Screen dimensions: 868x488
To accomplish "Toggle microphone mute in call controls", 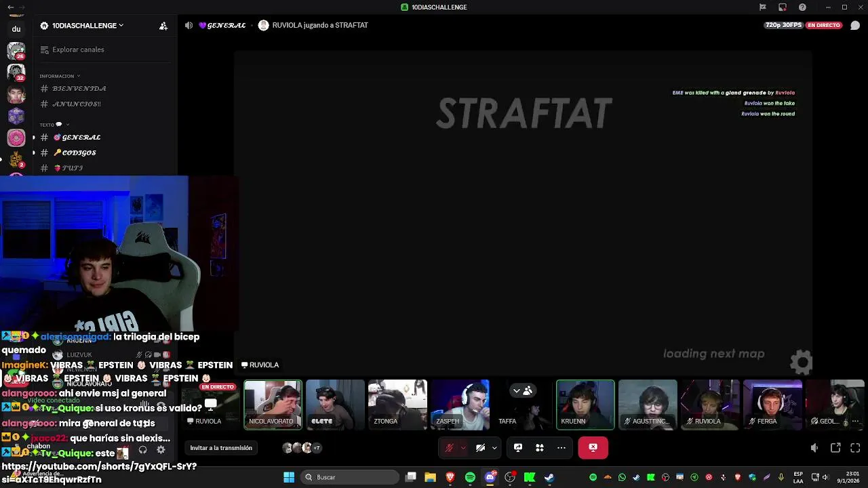I will coord(449,448).
